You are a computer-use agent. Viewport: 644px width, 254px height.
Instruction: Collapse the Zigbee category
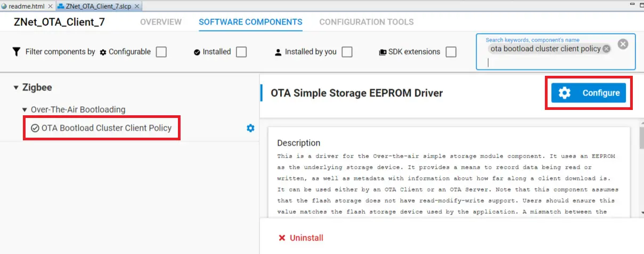tap(16, 88)
